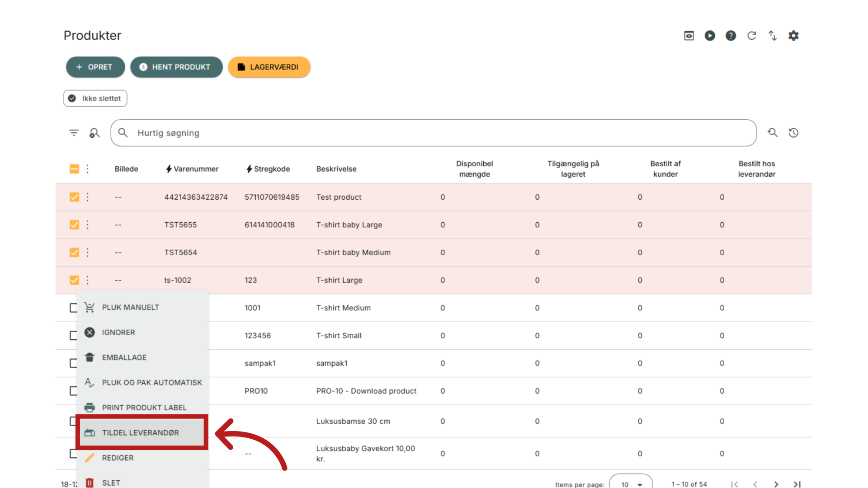
Task: Open the help question mark icon
Action: [x=731, y=36]
